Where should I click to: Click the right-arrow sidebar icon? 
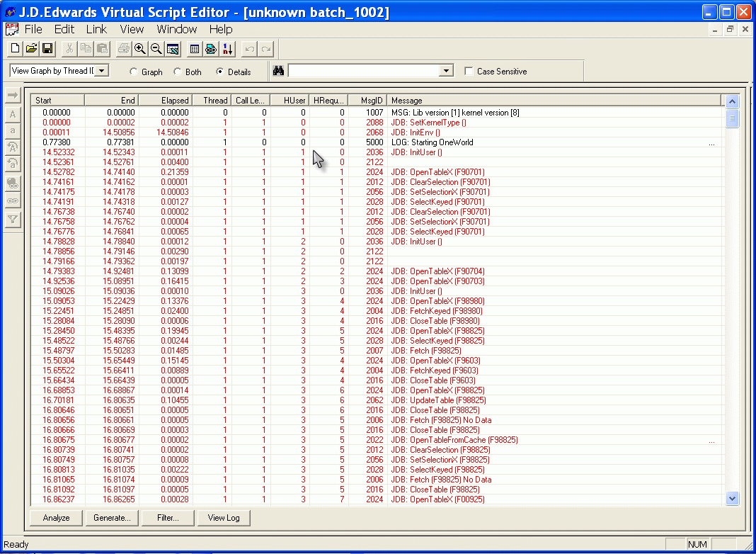pos(13,95)
